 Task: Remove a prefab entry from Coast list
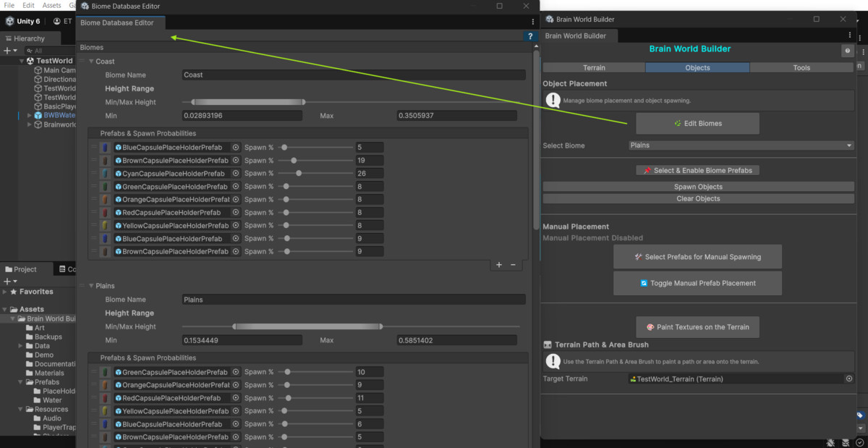click(x=514, y=265)
